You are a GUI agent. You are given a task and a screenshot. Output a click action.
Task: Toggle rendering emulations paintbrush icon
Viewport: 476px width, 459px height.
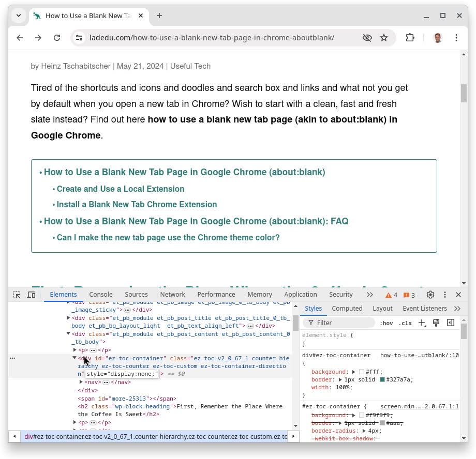coord(436,323)
